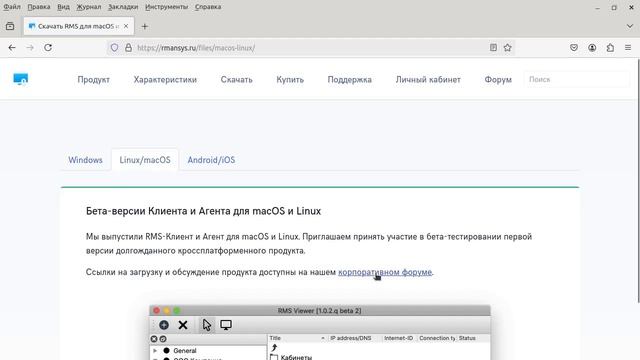
Task: Open the Вид menu
Action: (x=63, y=7)
